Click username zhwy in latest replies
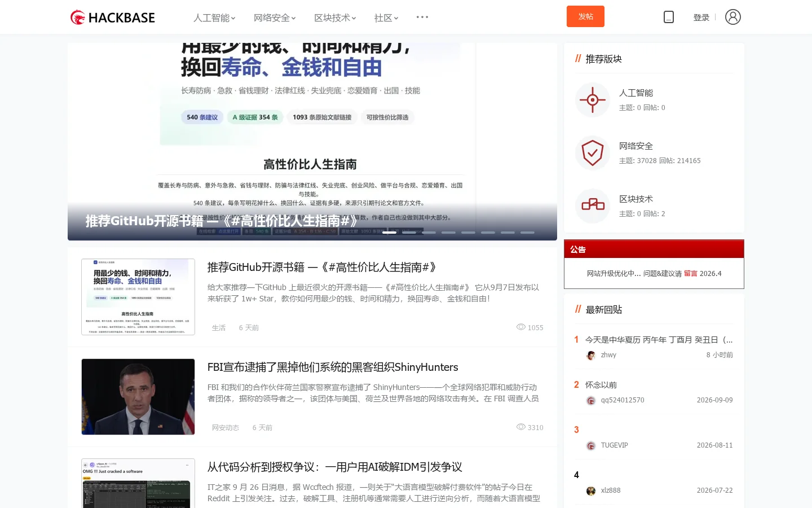This screenshot has height=508, width=812. click(608, 355)
